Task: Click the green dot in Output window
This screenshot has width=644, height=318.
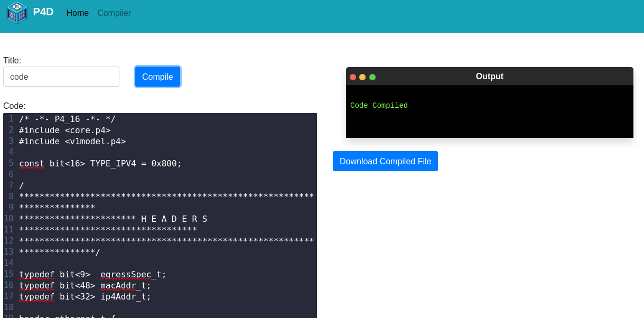Action: point(372,77)
